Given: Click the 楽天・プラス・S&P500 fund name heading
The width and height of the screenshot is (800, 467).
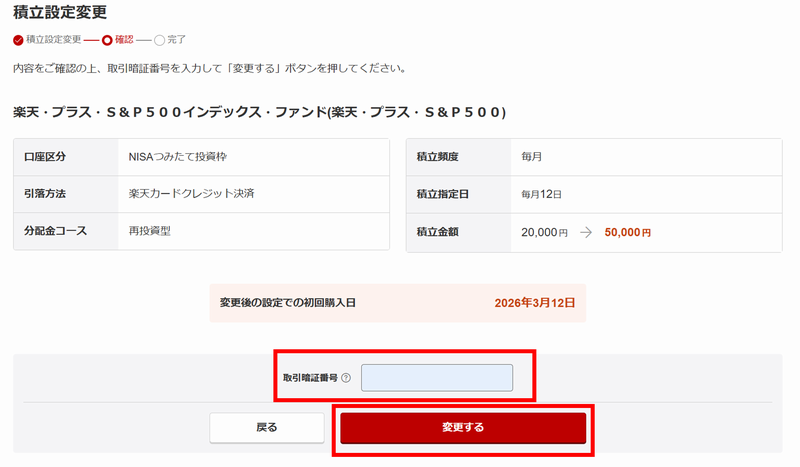Looking at the screenshot, I should [x=259, y=112].
